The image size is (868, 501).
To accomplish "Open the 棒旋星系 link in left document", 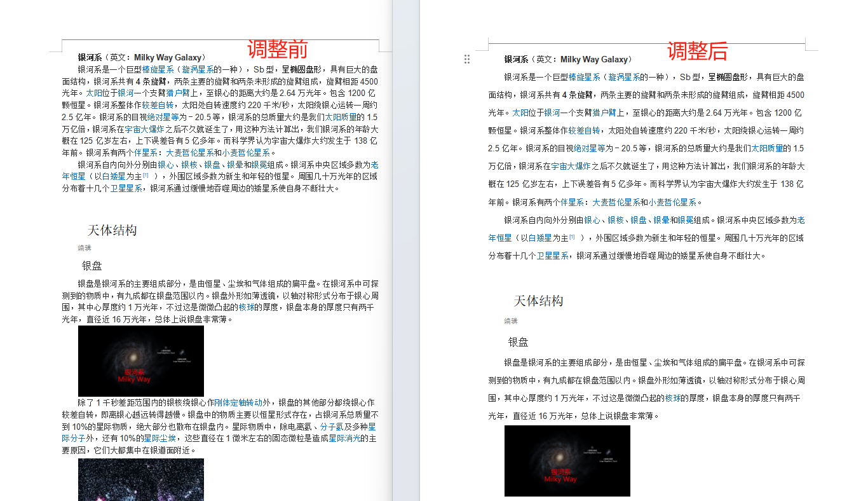I will click(x=158, y=69).
